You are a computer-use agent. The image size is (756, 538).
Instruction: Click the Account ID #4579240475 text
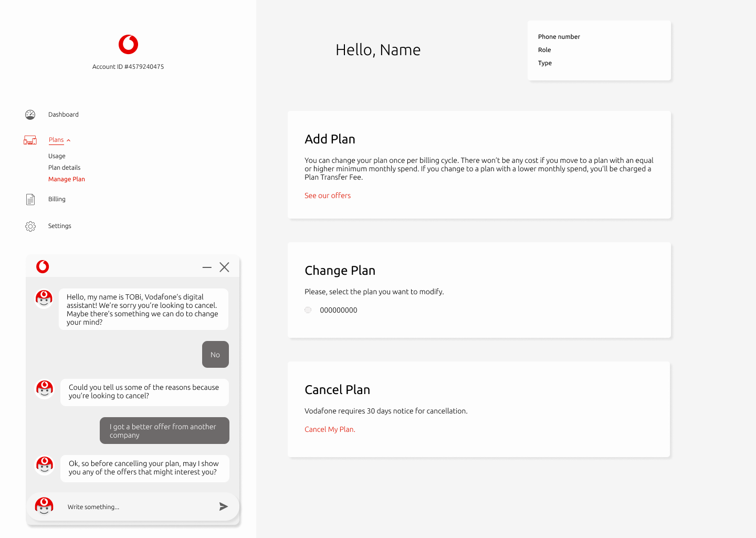[x=128, y=67]
